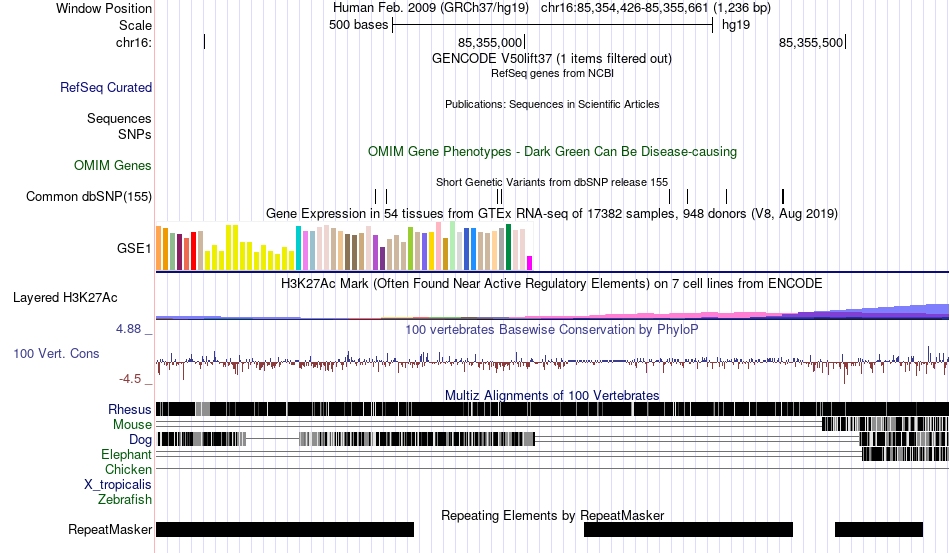Select the GSE1 gene expression label
This screenshot has width=950, height=553.
(x=134, y=248)
